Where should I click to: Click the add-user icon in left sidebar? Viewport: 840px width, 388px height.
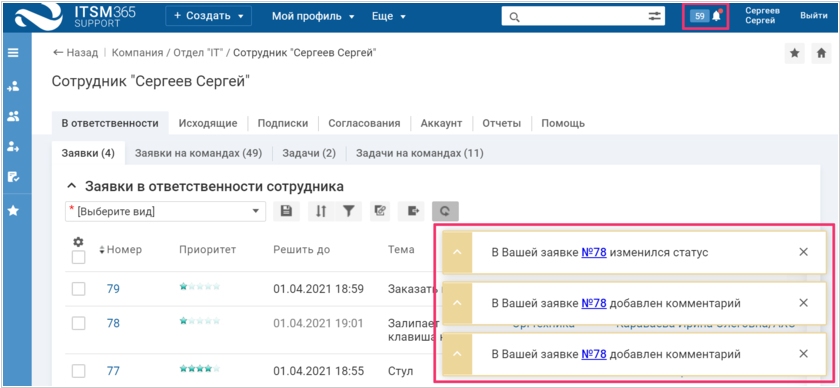pyautogui.click(x=13, y=86)
